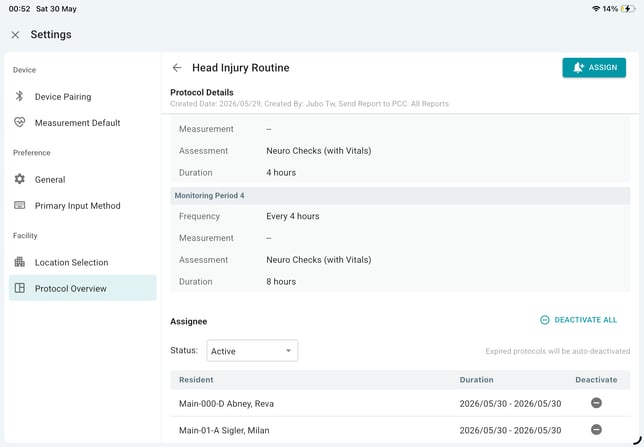Click 'Every 4 hours' frequency value

point(292,217)
